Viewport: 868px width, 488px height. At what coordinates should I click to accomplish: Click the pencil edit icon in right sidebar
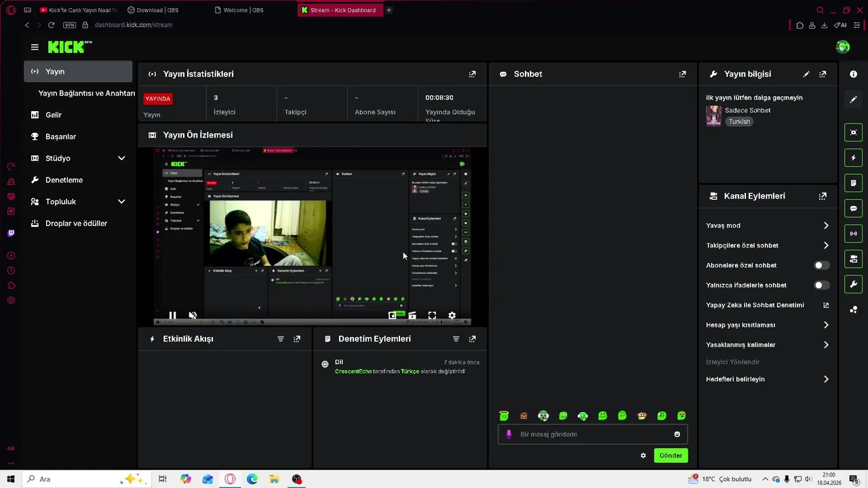tap(854, 99)
